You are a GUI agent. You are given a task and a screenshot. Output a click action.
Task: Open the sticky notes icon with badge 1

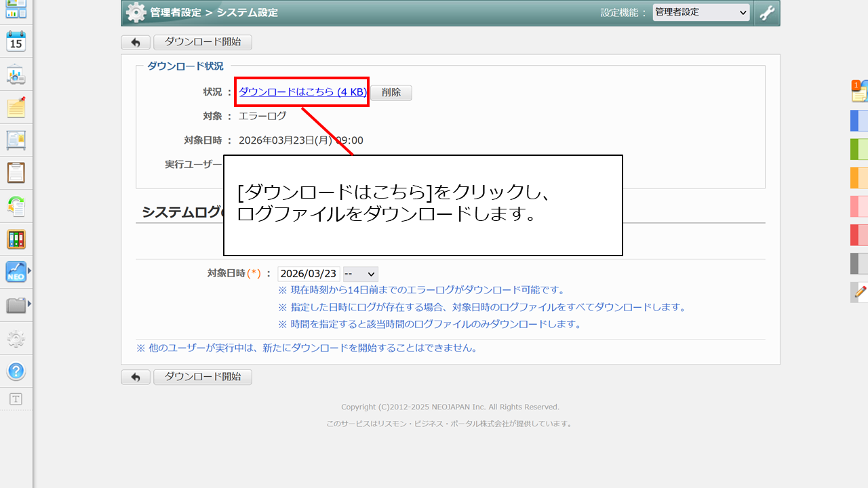pyautogui.click(x=860, y=91)
